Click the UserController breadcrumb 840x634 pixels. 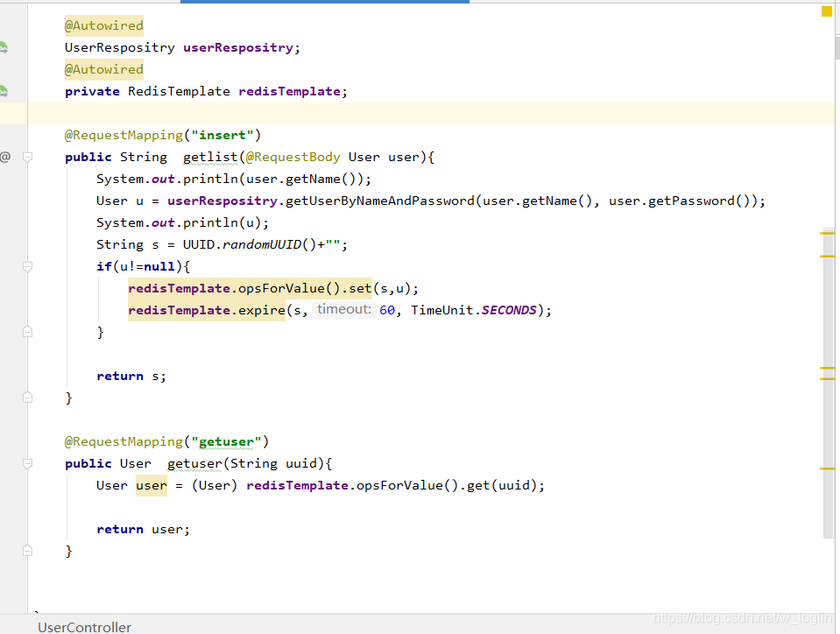coord(85,627)
